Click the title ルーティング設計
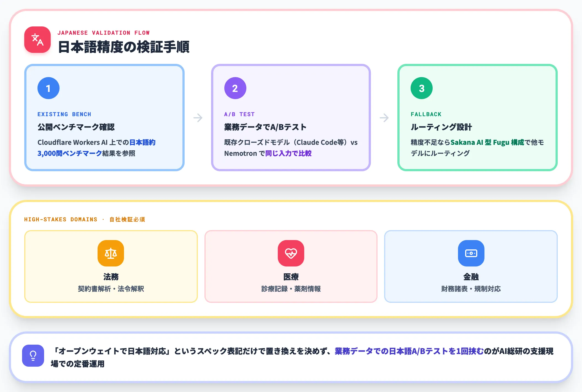The width and height of the screenshot is (582, 392). (x=441, y=127)
